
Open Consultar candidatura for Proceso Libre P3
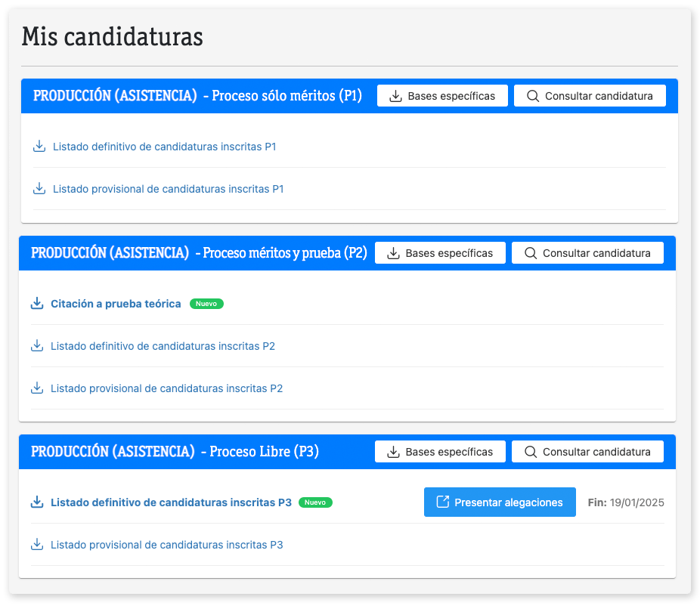pyautogui.click(x=587, y=452)
